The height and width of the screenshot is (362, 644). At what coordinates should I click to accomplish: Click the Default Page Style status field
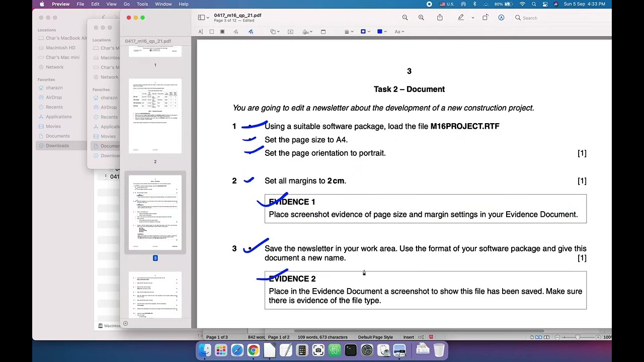[x=375, y=337]
